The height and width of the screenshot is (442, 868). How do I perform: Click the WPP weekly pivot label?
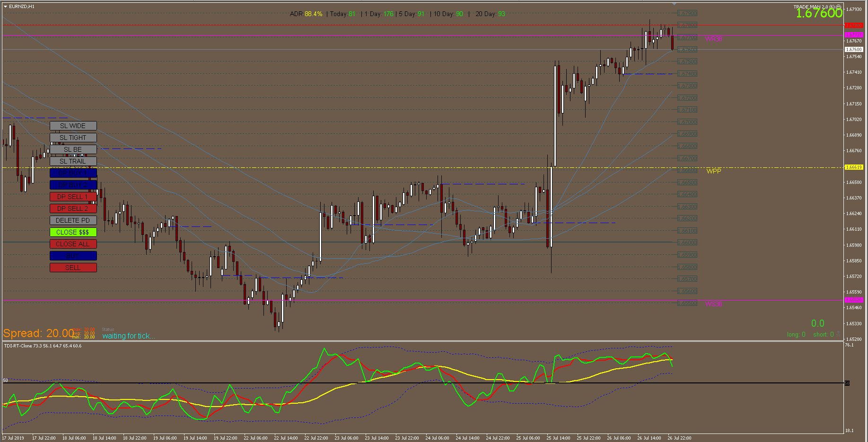tap(714, 171)
